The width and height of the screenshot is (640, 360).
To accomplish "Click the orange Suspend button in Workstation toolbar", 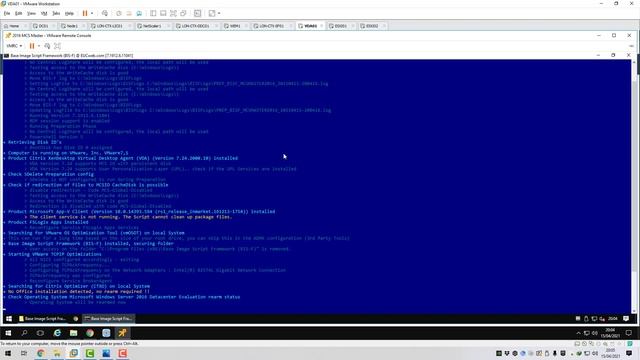I will pos(85,13).
